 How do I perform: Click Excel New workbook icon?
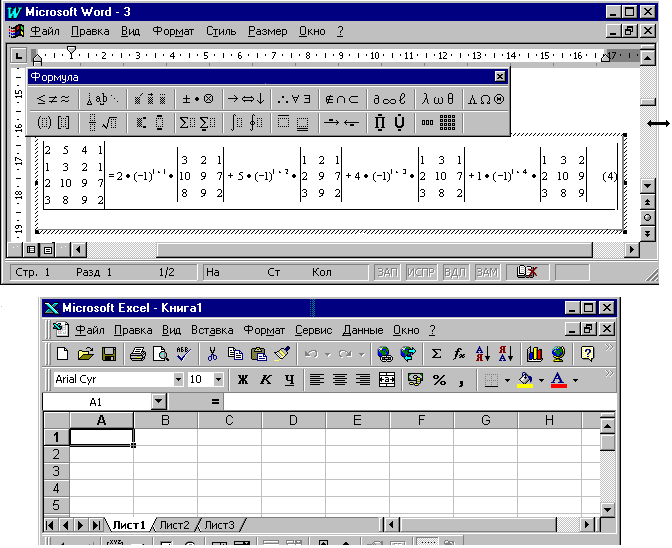63,354
